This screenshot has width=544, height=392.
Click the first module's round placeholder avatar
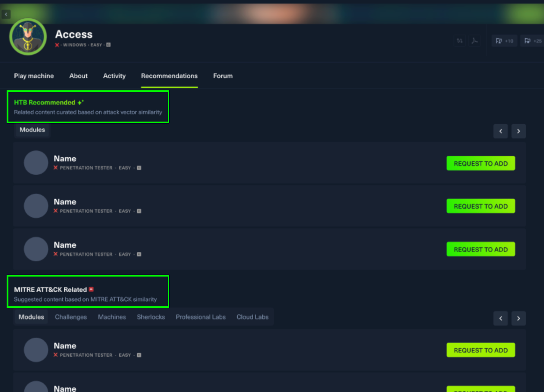point(36,163)
